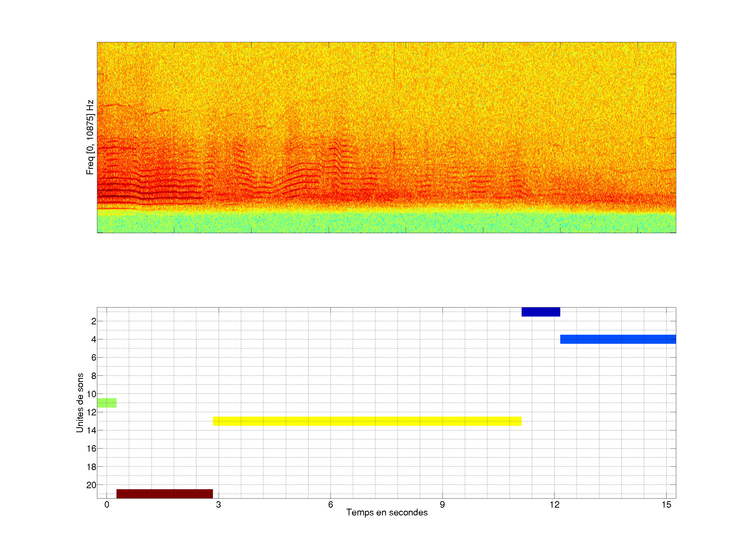Click the y-axis tick label 20

[91, 485]
